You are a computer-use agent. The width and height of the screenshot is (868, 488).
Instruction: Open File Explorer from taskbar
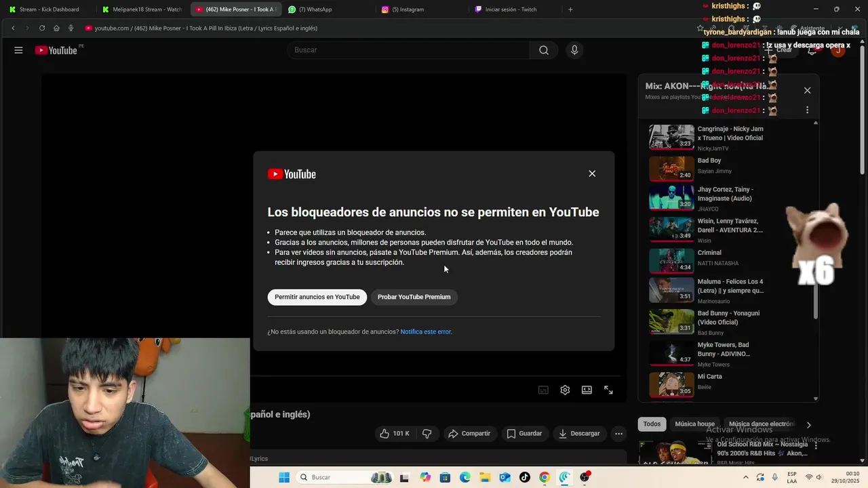[484, 477]
